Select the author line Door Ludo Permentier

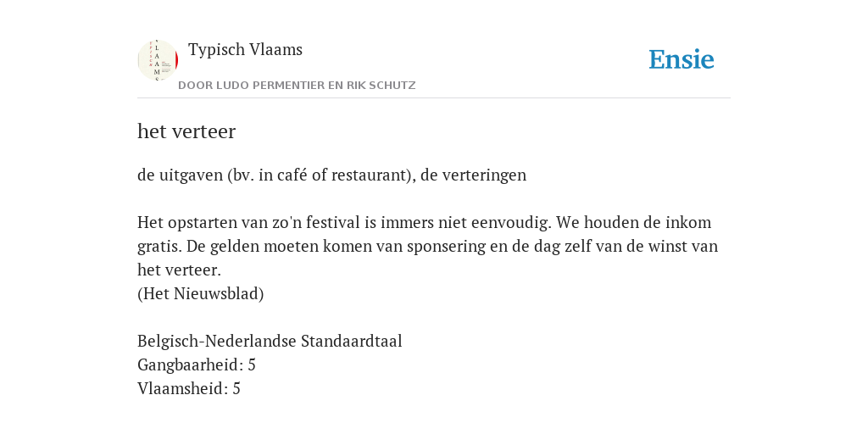[x=297, y=86]
